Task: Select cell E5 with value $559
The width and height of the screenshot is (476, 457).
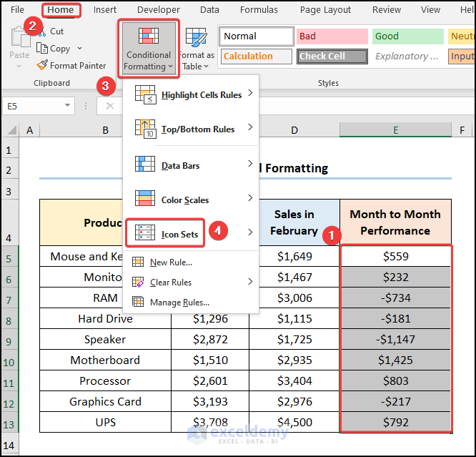Action: coord(395,256)
